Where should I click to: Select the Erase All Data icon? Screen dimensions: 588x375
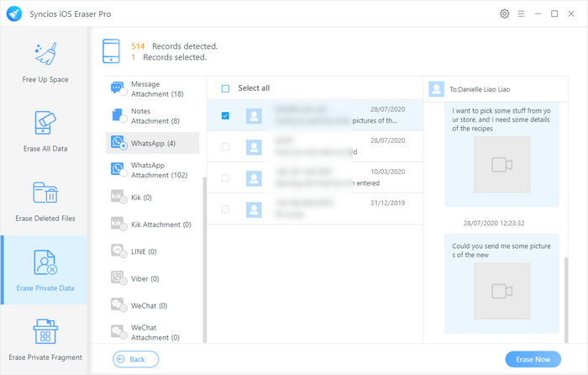point(45,123)
